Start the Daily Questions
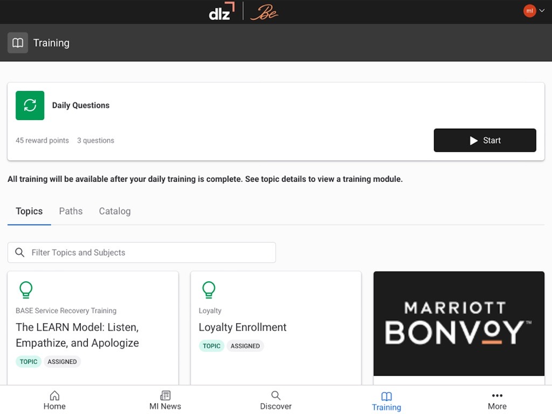This screenshot has width=552, height=414. coord(485,140)
